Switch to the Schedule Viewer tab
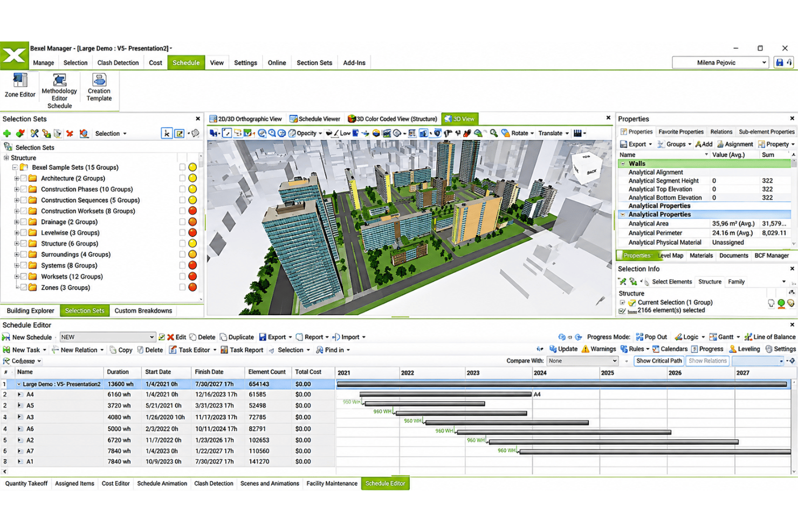This screenshot has width=798, height=532. [x=315, y=119]
